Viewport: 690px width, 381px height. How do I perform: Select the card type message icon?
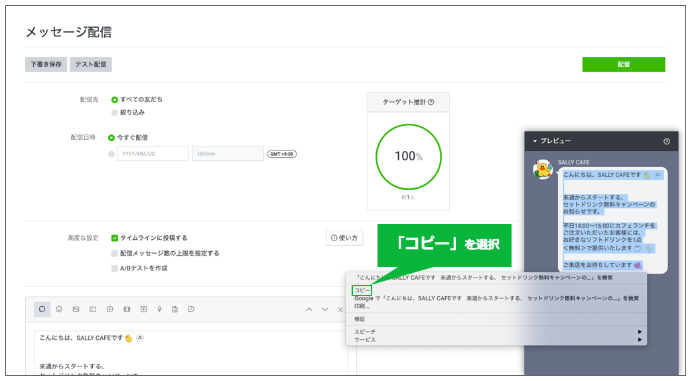tap(191, 309)
